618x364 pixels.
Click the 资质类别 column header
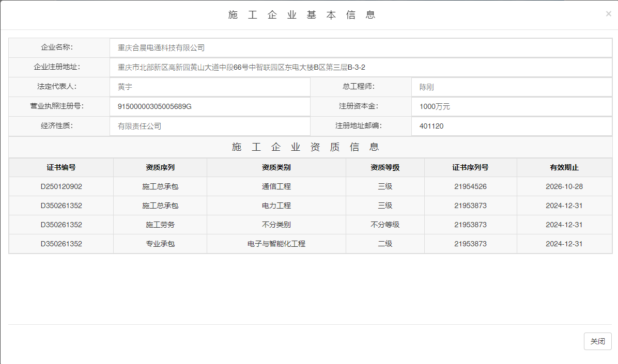276,167
